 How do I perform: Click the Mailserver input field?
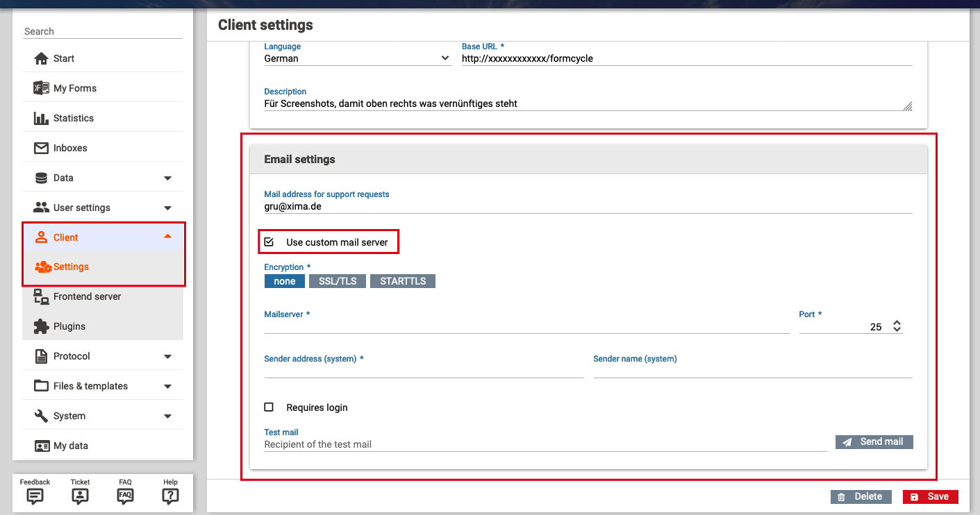(x=526, y=326)
